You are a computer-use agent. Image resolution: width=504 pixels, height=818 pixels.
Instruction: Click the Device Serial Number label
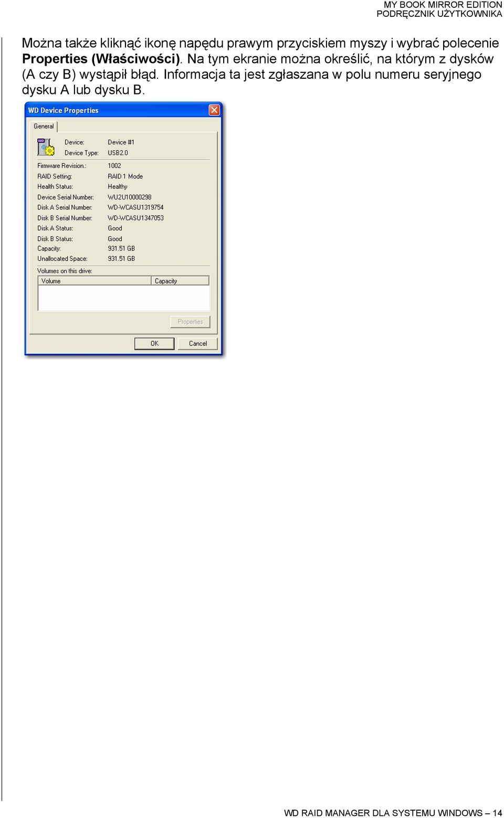(x=66, y=197)
